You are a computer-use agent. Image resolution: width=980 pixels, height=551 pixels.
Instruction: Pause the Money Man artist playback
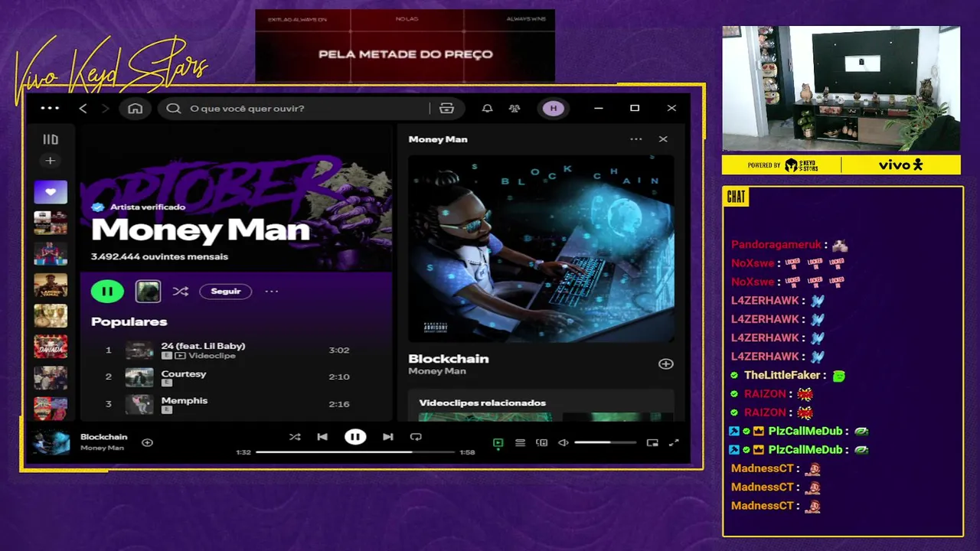click(107, 291)
